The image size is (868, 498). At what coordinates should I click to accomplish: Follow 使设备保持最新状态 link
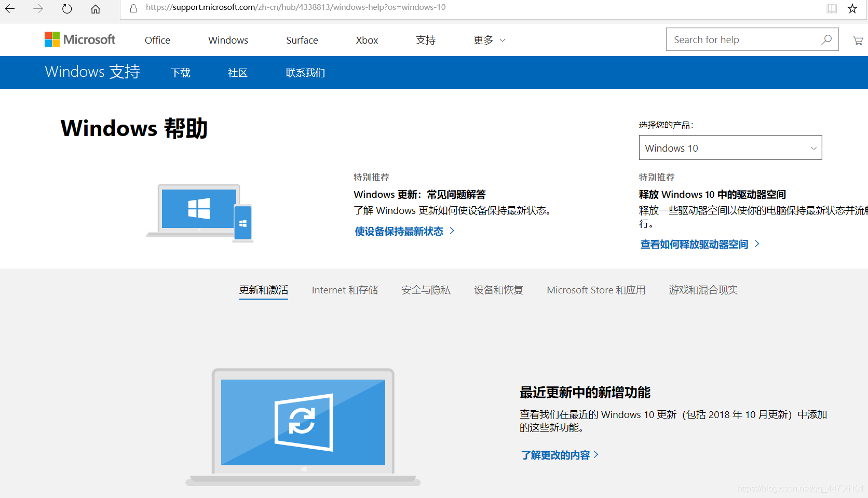pos(404,231)
